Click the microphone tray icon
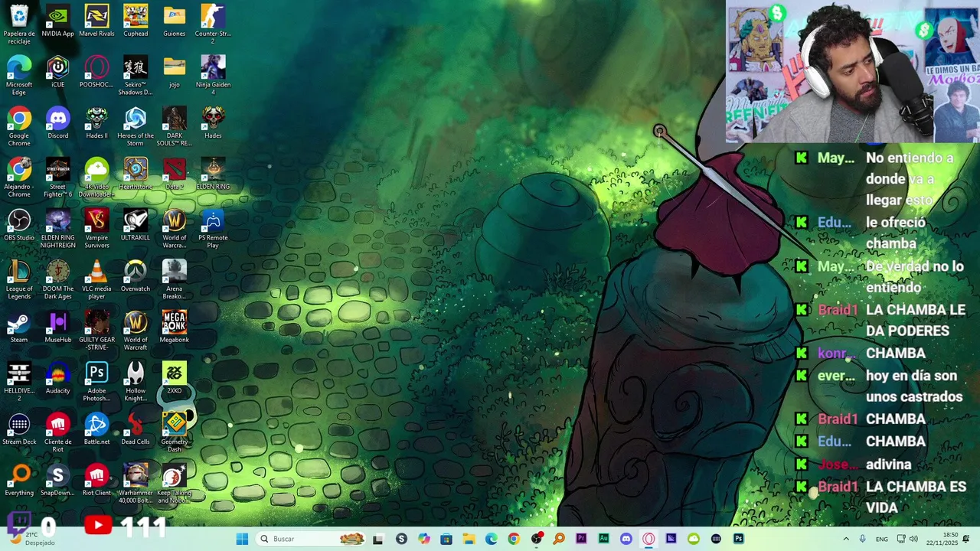The image size is (980, 551). coord(863,539)
